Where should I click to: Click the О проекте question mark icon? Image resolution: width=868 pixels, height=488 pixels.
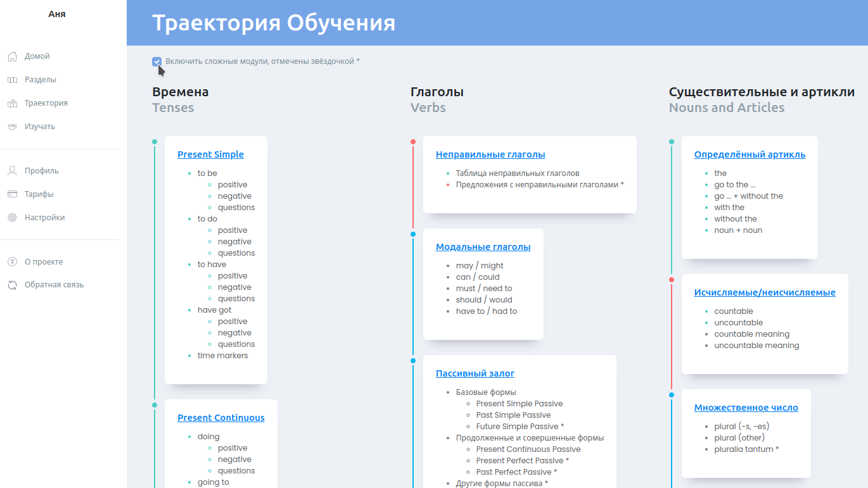12,262
